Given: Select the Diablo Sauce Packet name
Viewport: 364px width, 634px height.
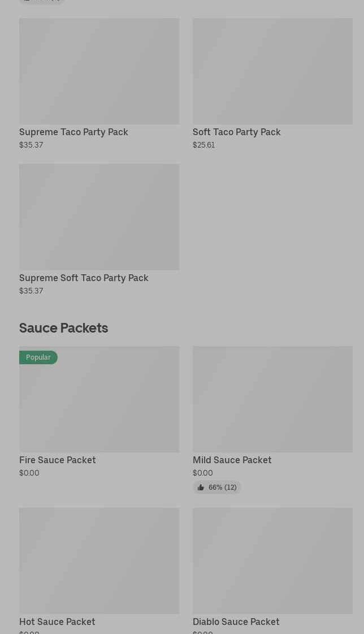Looking at the screenshot, I should point(236,622).
